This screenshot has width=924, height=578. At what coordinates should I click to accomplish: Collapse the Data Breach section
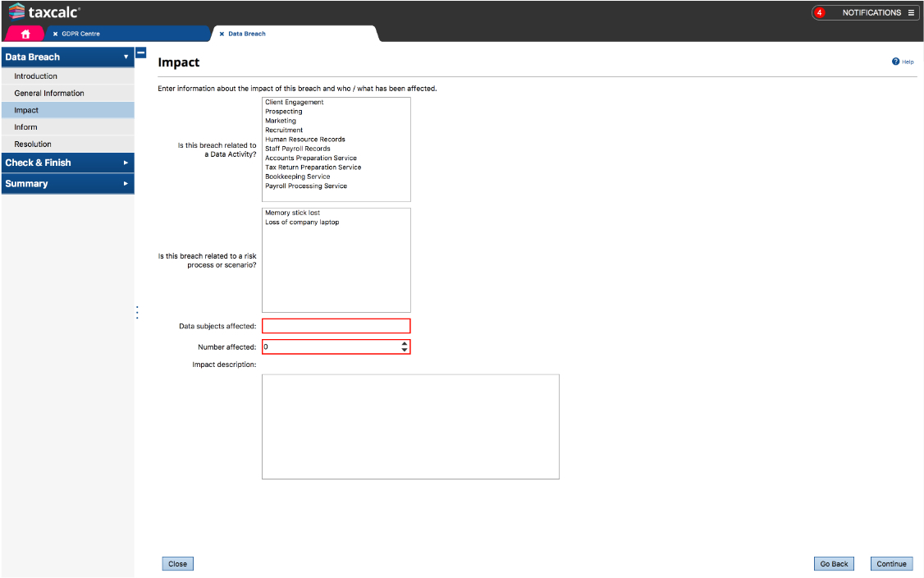pos(126,57)
